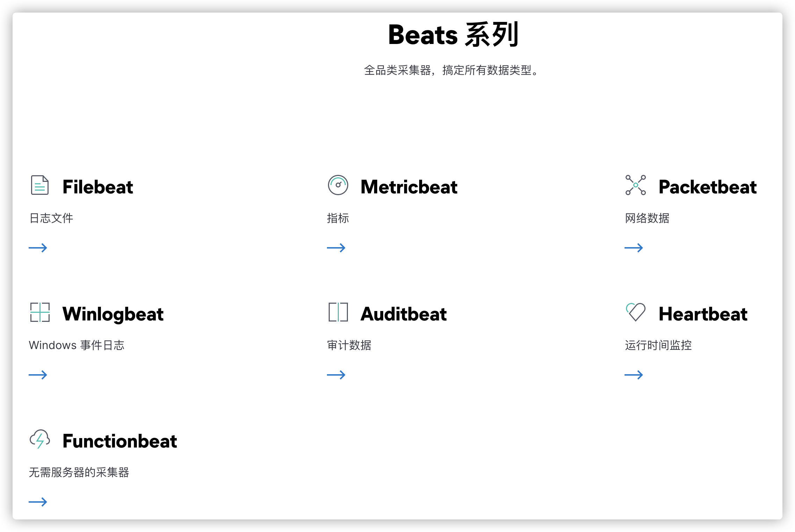Click the Heartbeat heart icon
This screenshot has height=532, width=795.
(635, 312)
